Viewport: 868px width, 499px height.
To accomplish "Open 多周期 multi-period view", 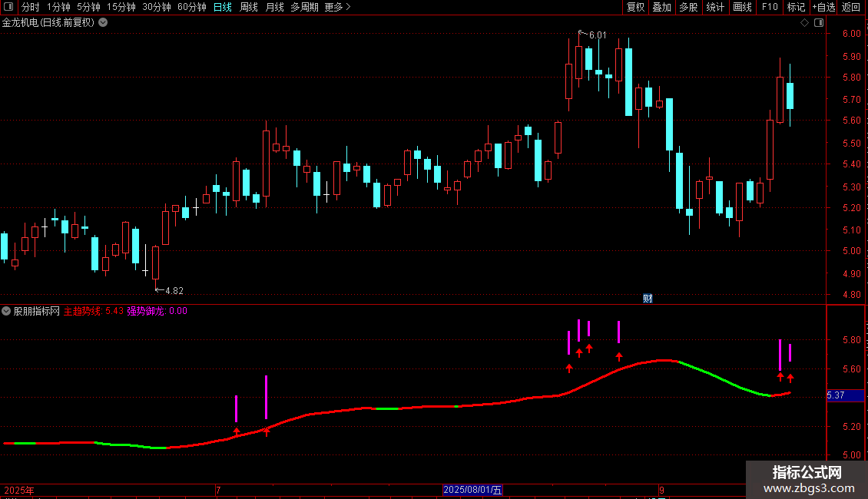I will tap(304, 7).
